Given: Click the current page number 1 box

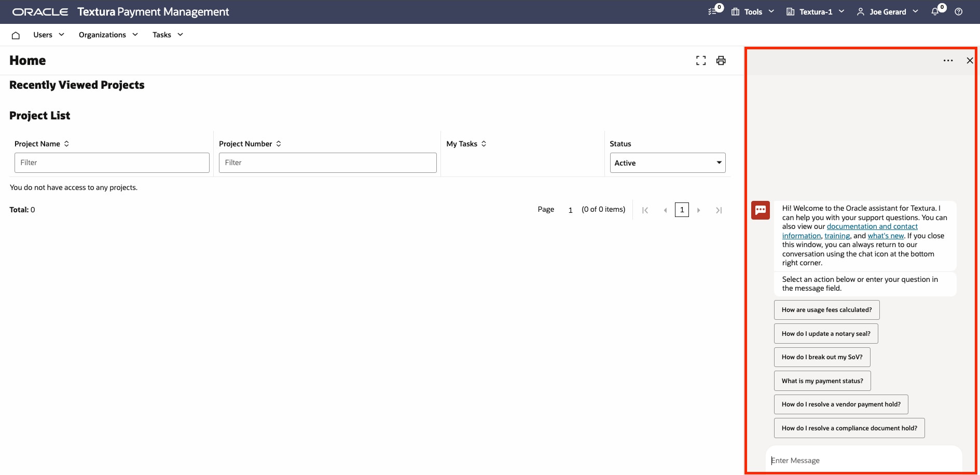Looking at the screenshot, I should [x=682, y=210].
